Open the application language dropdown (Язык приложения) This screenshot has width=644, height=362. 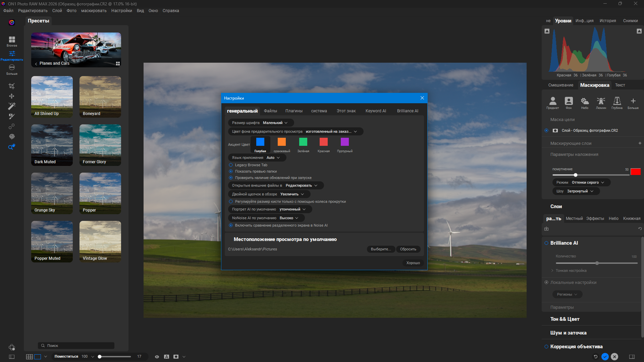pos(273,158)
